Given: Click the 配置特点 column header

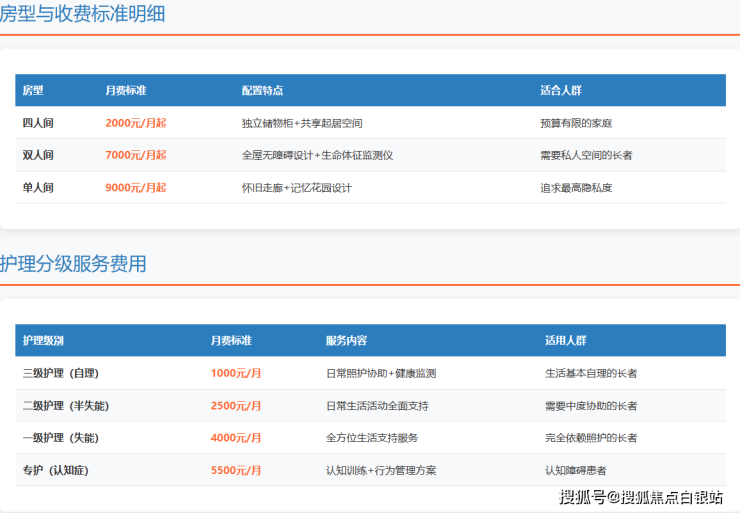Looking at the screenshot, I should click(262, 91).
